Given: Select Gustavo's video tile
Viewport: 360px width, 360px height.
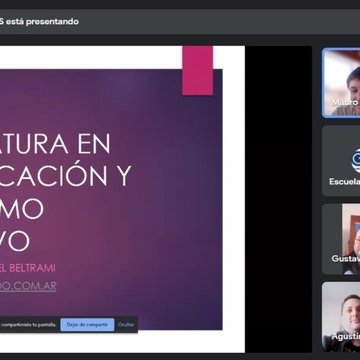Looking at the screenshot, I should click(x=341, y=239).
